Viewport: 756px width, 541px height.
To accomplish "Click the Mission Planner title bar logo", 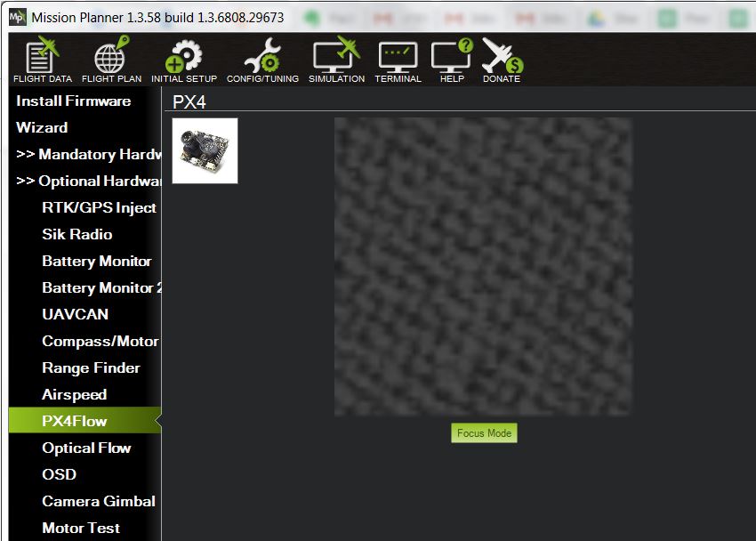I will point(18,18).
